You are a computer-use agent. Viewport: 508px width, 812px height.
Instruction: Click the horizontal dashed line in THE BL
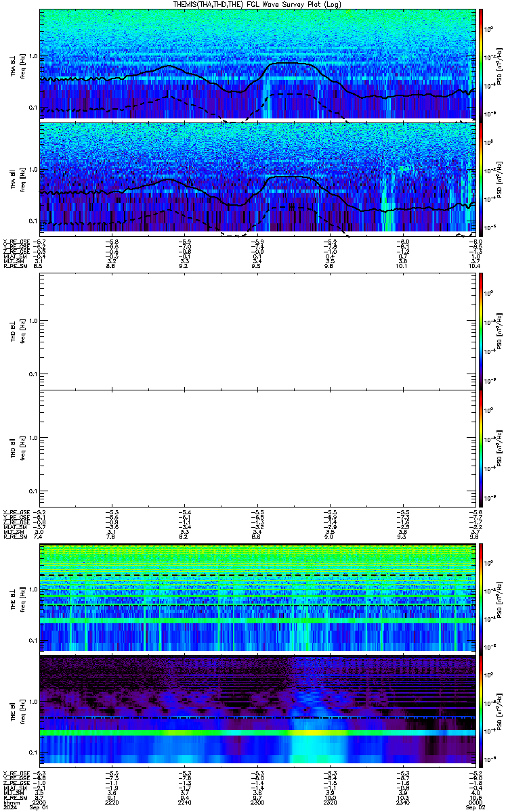point(257,575)
